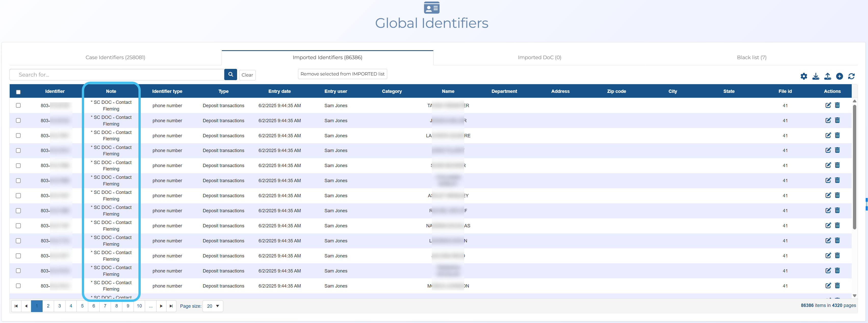The height and width of the screenshot is (323, 868).
Task: Sort by the Entry date column header
Action: tap(279, 91)
